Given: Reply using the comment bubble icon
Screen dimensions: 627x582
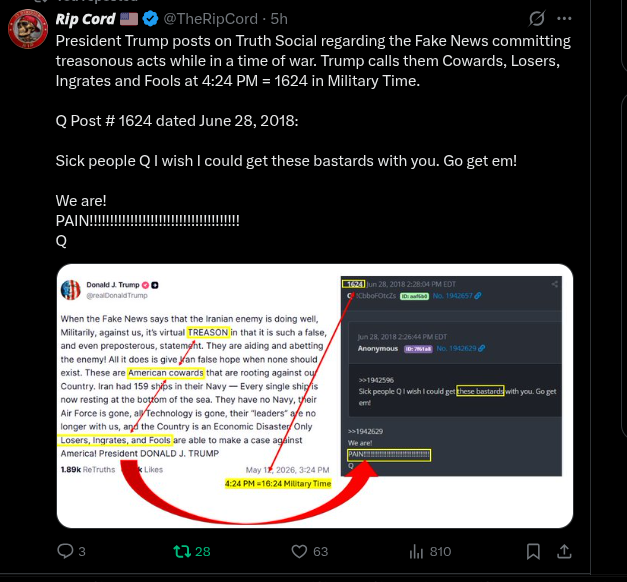Looking at the screenshot, I should pos(65,551).
